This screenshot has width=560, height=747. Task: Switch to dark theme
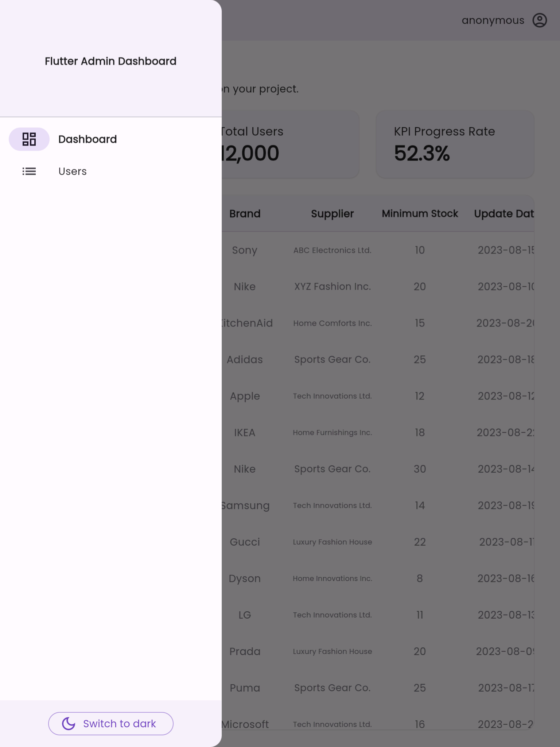coord(111,724)
